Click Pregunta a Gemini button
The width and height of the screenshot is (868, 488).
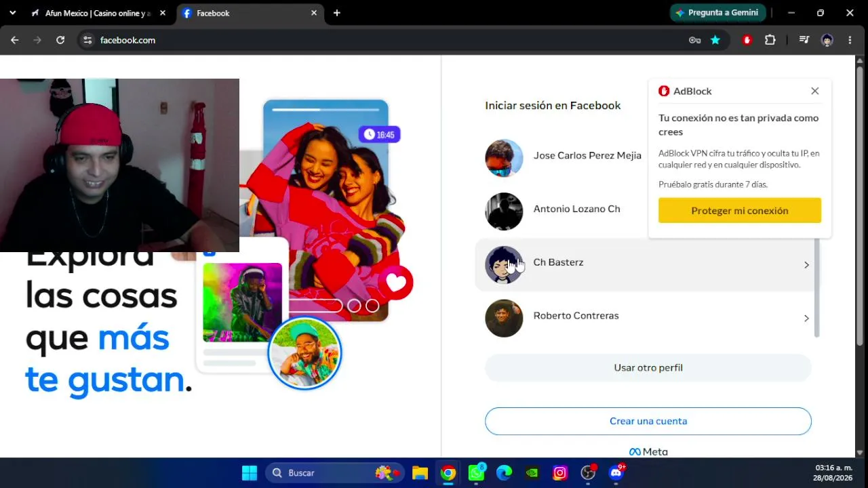coord(717,13)
